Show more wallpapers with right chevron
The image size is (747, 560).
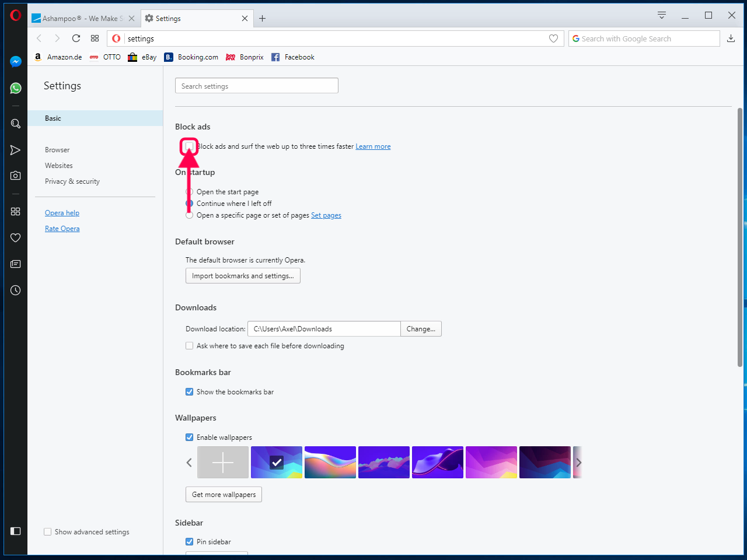pos(578,463)
